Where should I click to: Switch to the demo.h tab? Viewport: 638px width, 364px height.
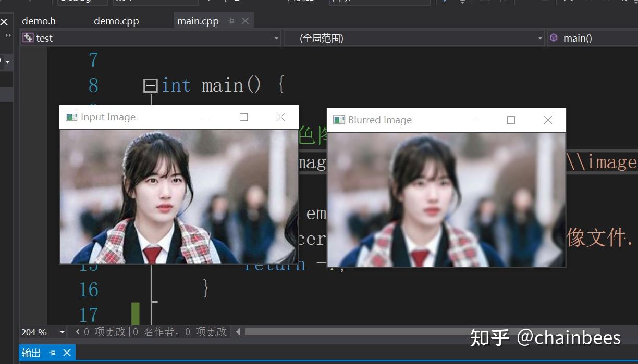tap(39, 21)
